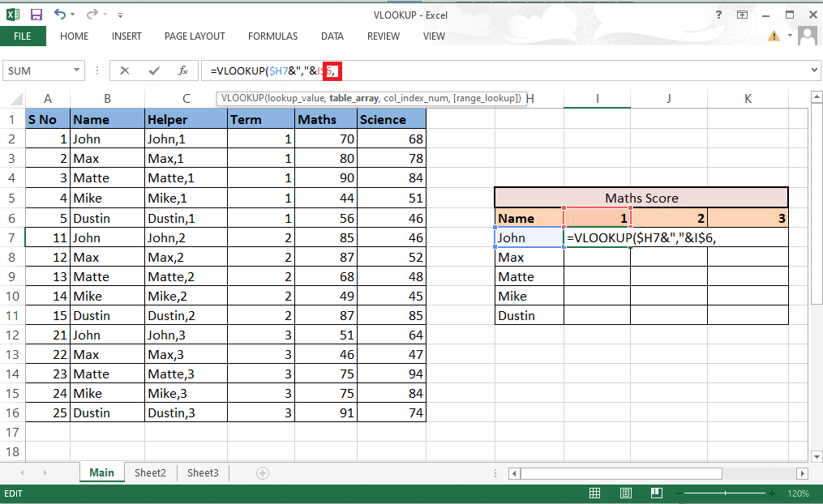Click previous sheet navigation arrow
The height and width of the screenshot is (504, 823).
(x=22, y=472)
